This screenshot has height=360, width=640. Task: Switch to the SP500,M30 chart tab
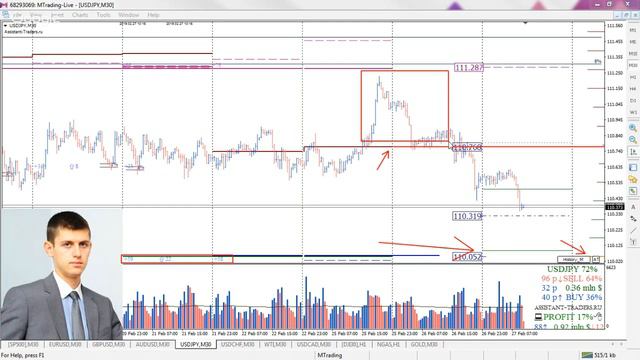(23, 344)
